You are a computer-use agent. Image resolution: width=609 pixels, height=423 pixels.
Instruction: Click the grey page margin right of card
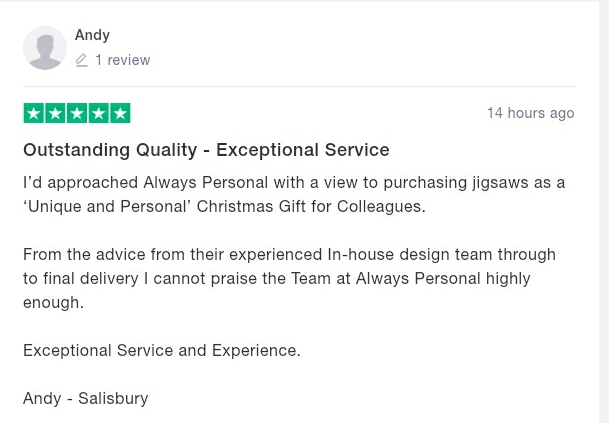coord(604,212)
